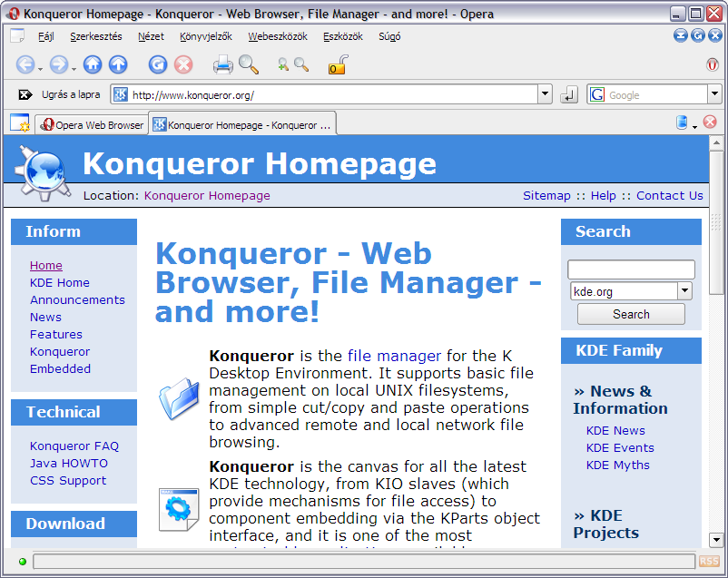Image resolution: width=728 pixels, height=578 pixels.
Task: Click the status bar progress field
Action: [x=364, y=562]
